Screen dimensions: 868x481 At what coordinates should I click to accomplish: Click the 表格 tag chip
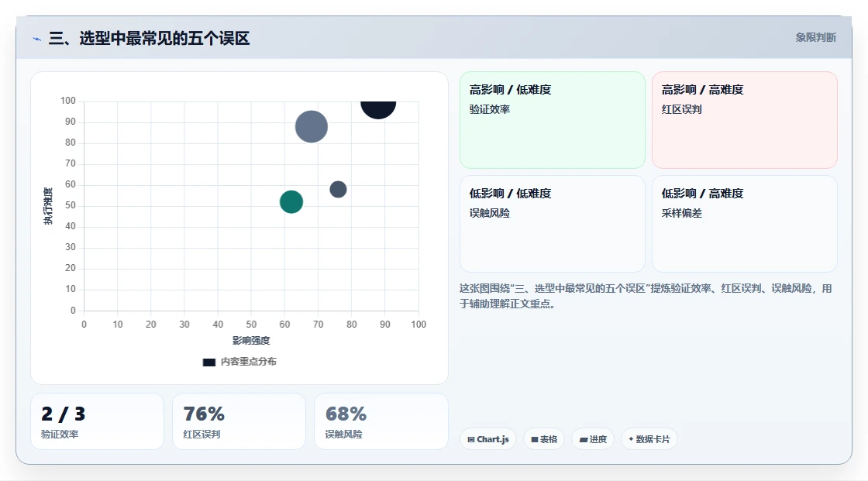(544, 439)
